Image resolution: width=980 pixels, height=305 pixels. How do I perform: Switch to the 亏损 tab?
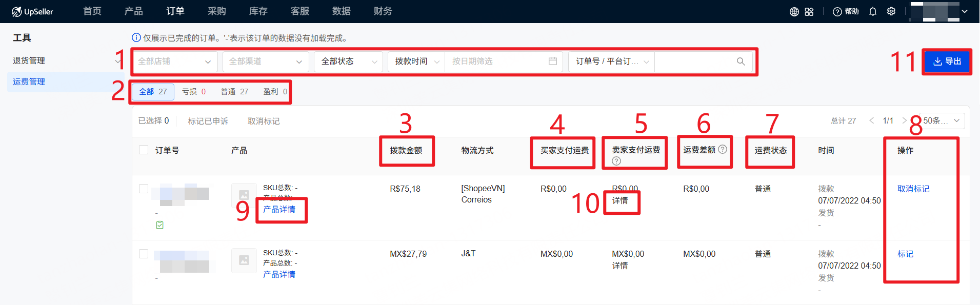tap(193, 92)
